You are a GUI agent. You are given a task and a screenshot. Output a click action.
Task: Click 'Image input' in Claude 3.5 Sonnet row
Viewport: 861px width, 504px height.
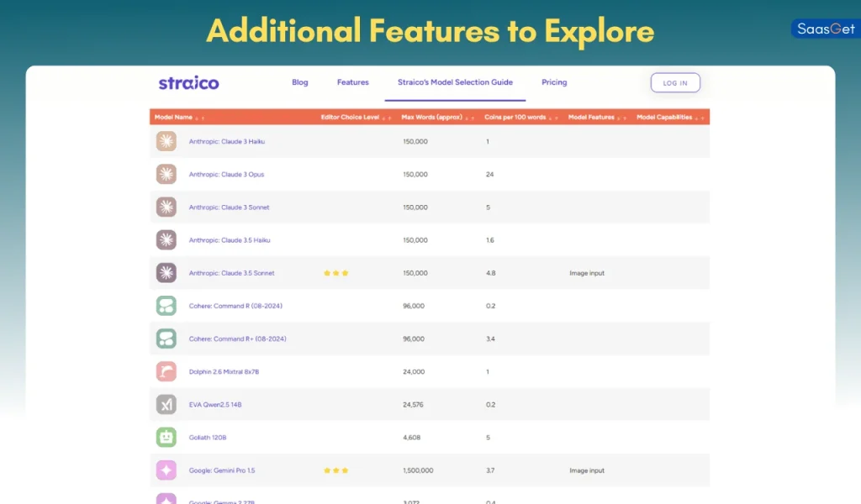pyautogui.click(x=587, y=273)
